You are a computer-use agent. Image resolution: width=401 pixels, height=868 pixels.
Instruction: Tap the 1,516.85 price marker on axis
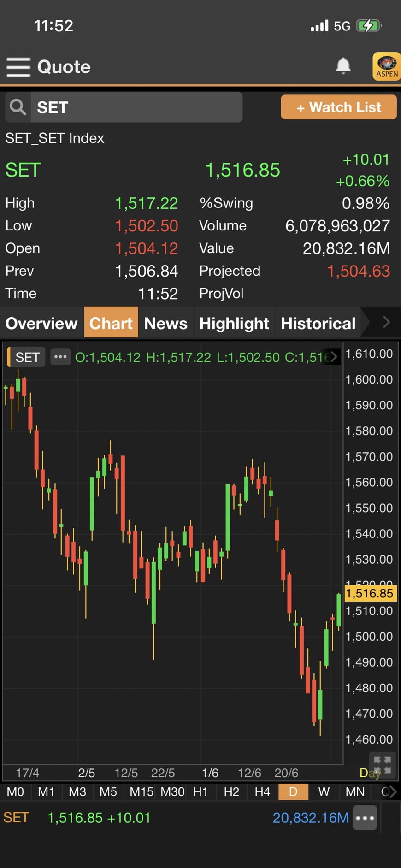click(x=370, y=593)
